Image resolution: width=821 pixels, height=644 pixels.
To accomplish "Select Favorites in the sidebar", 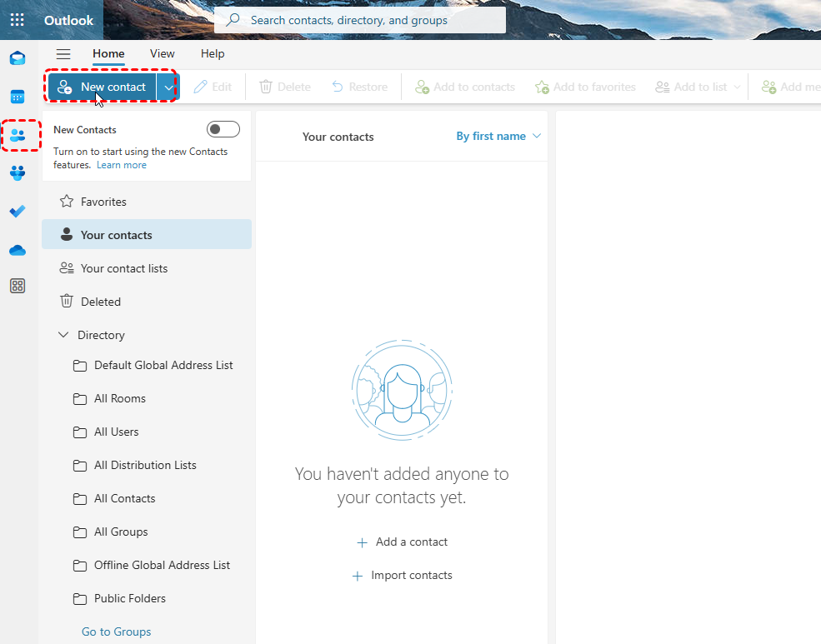I will 147,202.
